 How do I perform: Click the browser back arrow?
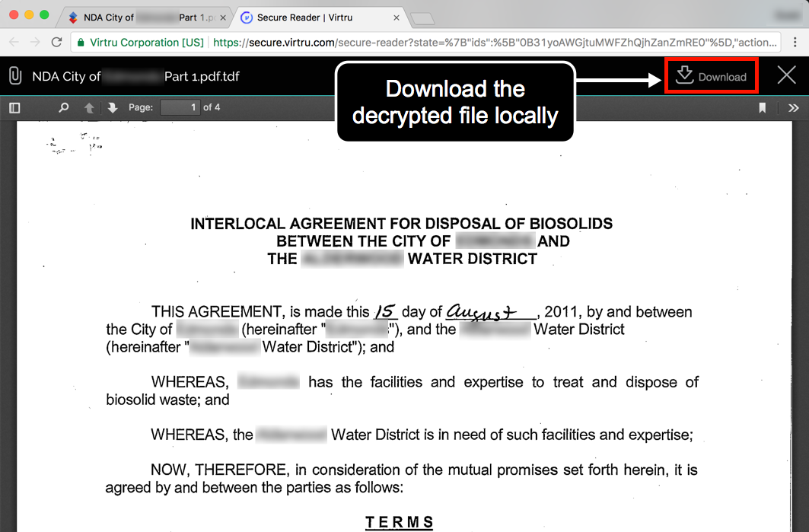[15, 43]
